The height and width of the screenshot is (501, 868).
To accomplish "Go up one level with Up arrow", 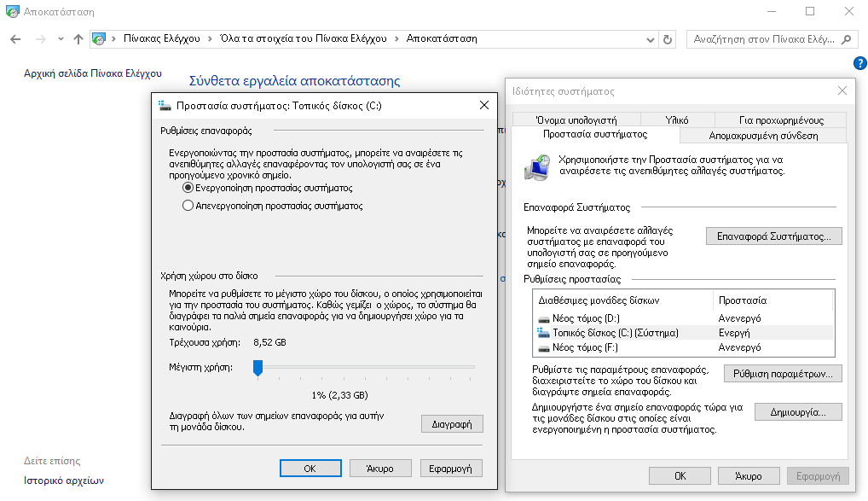I will (78, 38).
